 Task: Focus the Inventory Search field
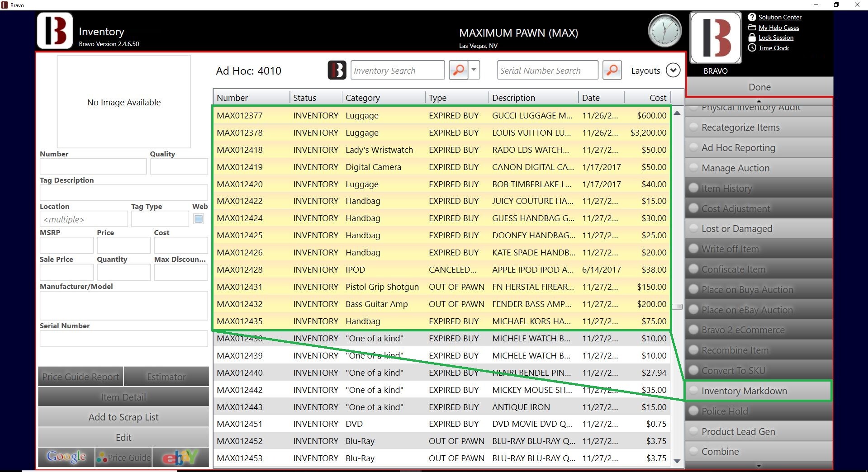click(398, 70)
